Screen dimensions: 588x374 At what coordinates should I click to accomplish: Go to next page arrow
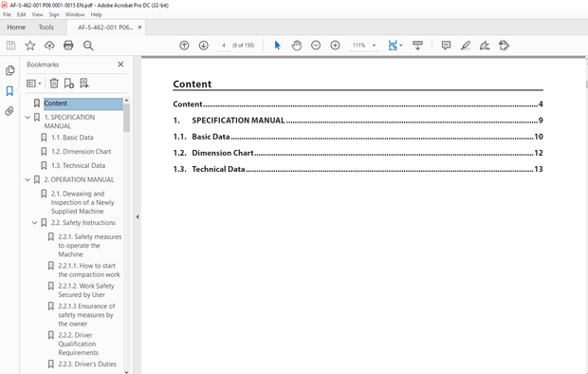[x=204, y=46]
